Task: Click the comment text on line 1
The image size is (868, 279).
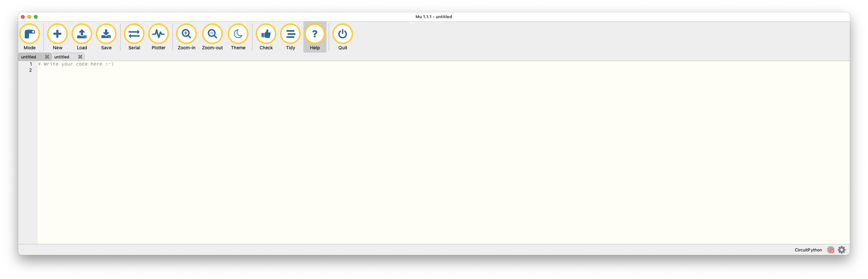Action: (x=76, y=64)
